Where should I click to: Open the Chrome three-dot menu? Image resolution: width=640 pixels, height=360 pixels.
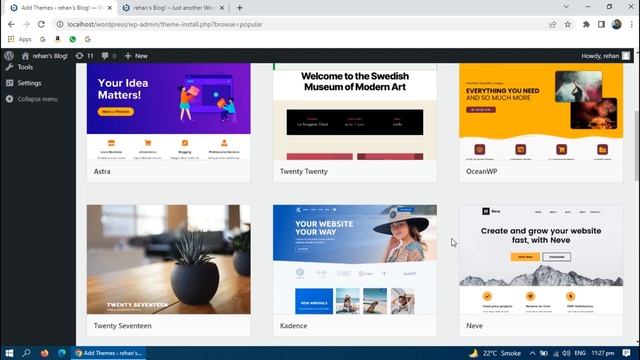click(631, 24)
